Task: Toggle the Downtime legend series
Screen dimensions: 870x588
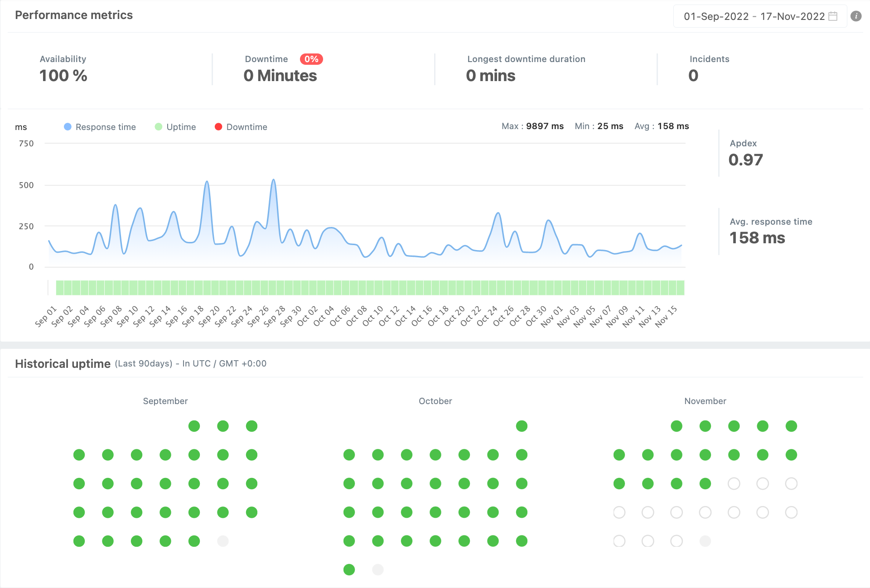Action: (246, 127)
